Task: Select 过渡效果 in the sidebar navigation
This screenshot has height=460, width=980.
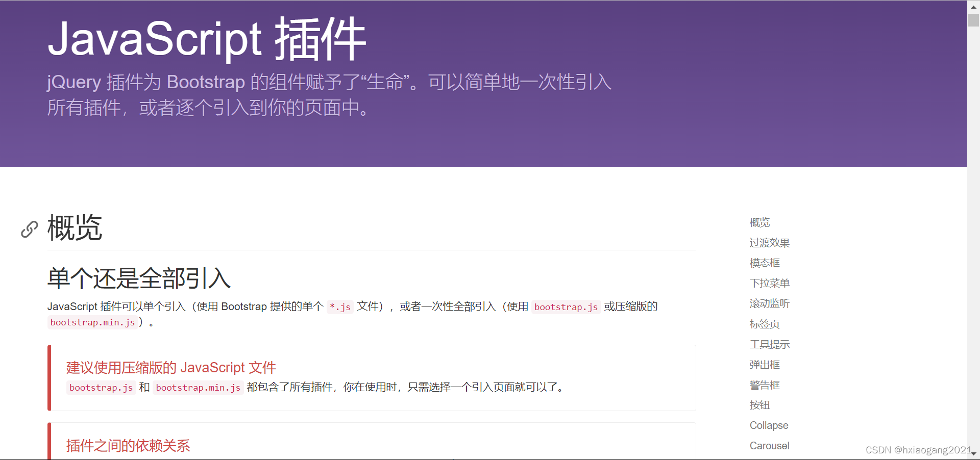Action: tap(769, 243)
